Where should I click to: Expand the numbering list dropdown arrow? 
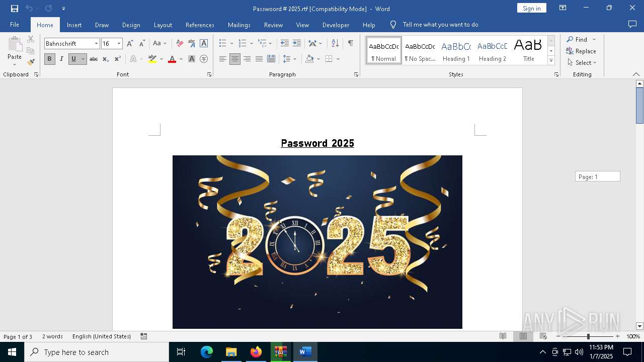tap(251, 43)
